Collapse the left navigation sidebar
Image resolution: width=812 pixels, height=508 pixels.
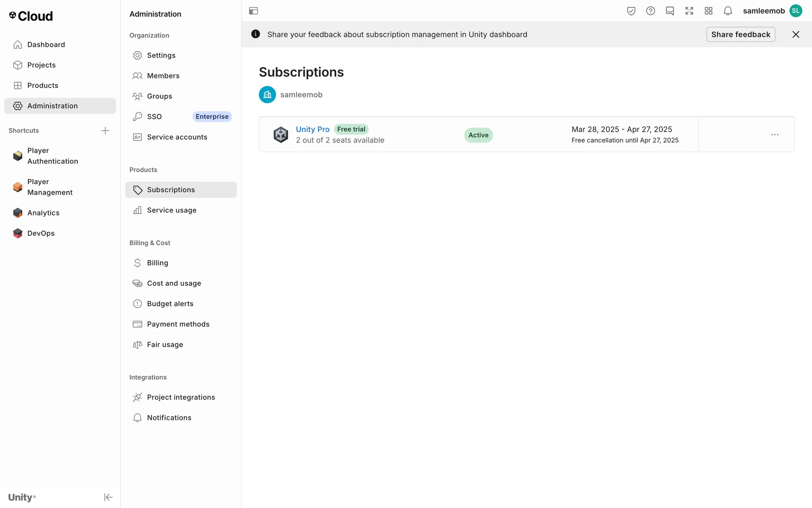(108, 497)
